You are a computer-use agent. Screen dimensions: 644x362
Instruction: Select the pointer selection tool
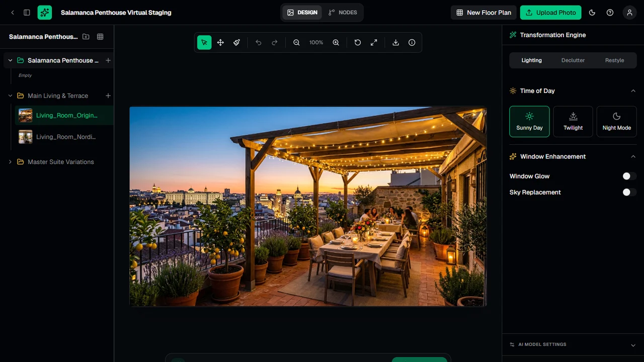[204, 43]
